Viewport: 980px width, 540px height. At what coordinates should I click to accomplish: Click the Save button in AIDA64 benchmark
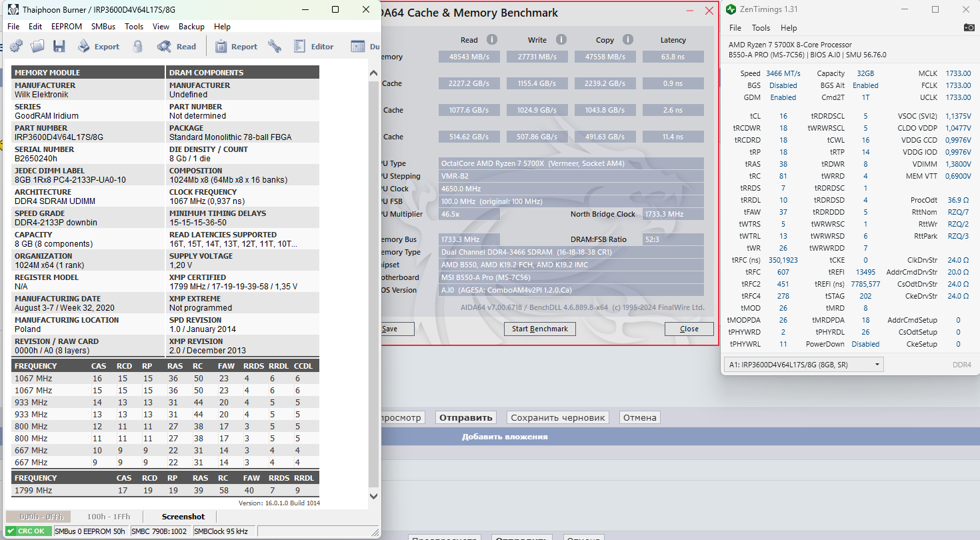(397, 329)
